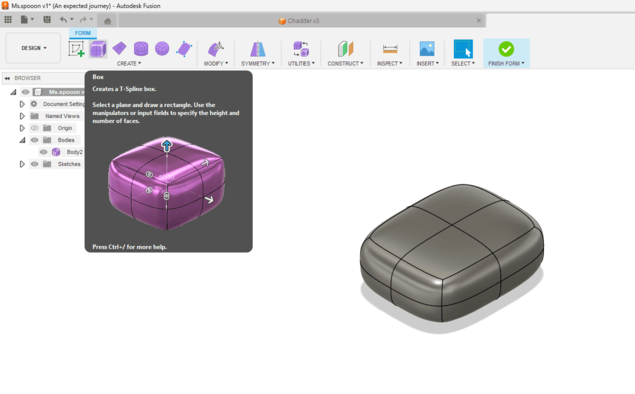Open the CREATE dropdown menu
This screenshot has width=635, height=394.
[x=129, y=64]
